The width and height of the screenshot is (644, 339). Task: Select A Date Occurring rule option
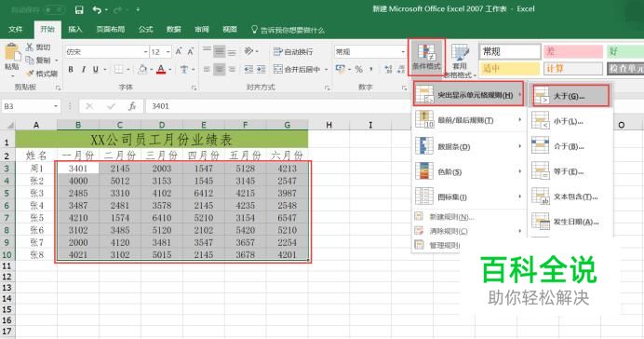(x=570, y=222)
